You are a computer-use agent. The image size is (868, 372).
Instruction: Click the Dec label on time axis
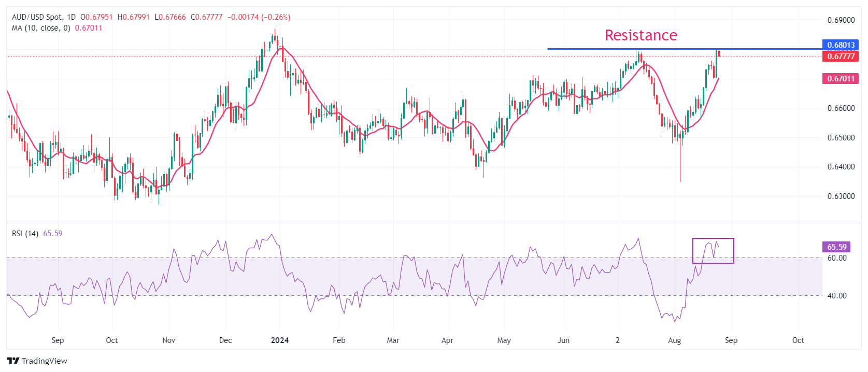tap(225, 340)
